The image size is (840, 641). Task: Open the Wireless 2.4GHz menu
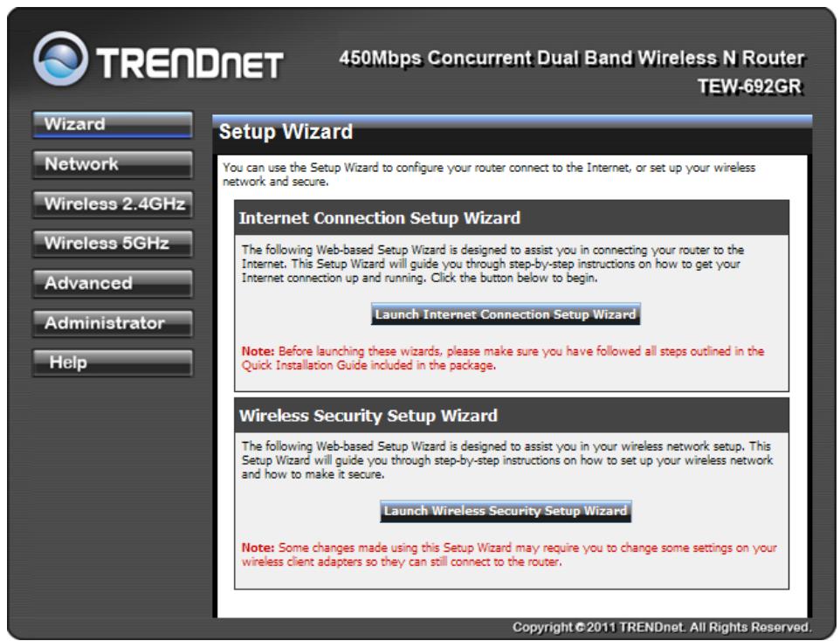(x=113, y=203)
